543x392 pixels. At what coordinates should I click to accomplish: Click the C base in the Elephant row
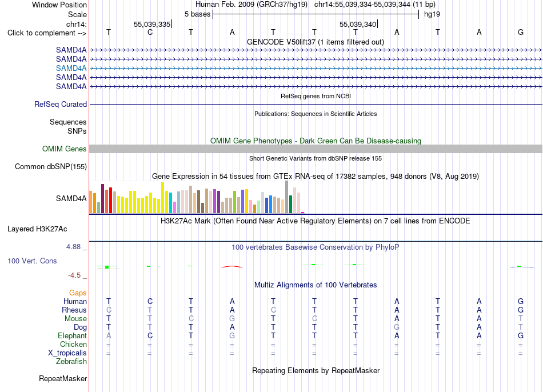[150, 335]
